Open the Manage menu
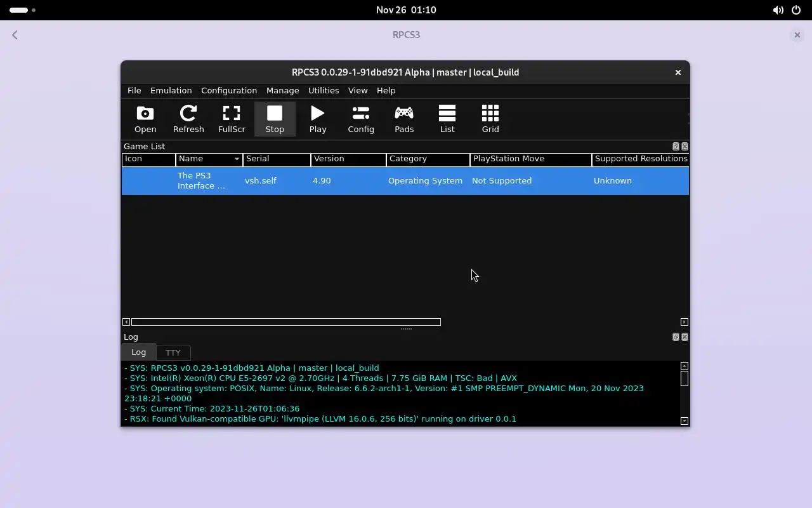This screenshot has width=812, height=508. (x=282, y=90)
